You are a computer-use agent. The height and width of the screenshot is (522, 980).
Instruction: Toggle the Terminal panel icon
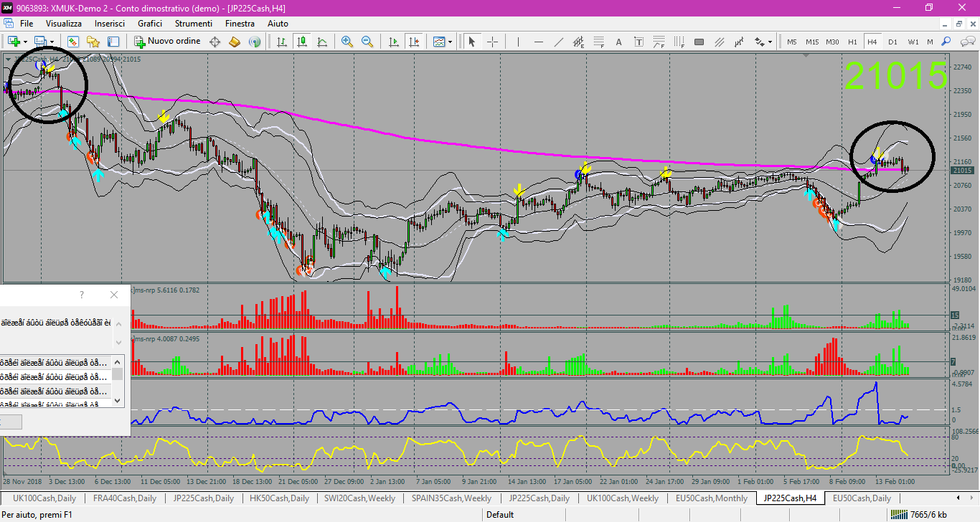113,42
